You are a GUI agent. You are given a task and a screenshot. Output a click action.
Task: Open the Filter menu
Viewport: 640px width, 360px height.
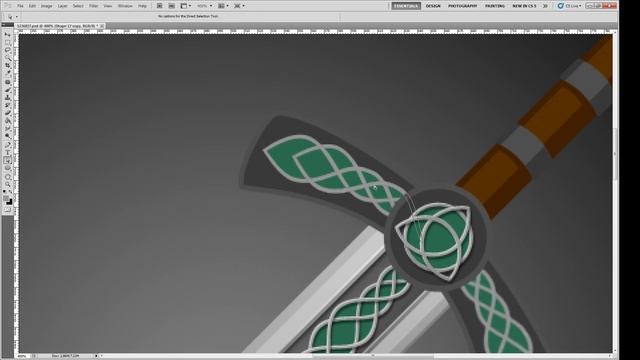(x=93, y=6)
